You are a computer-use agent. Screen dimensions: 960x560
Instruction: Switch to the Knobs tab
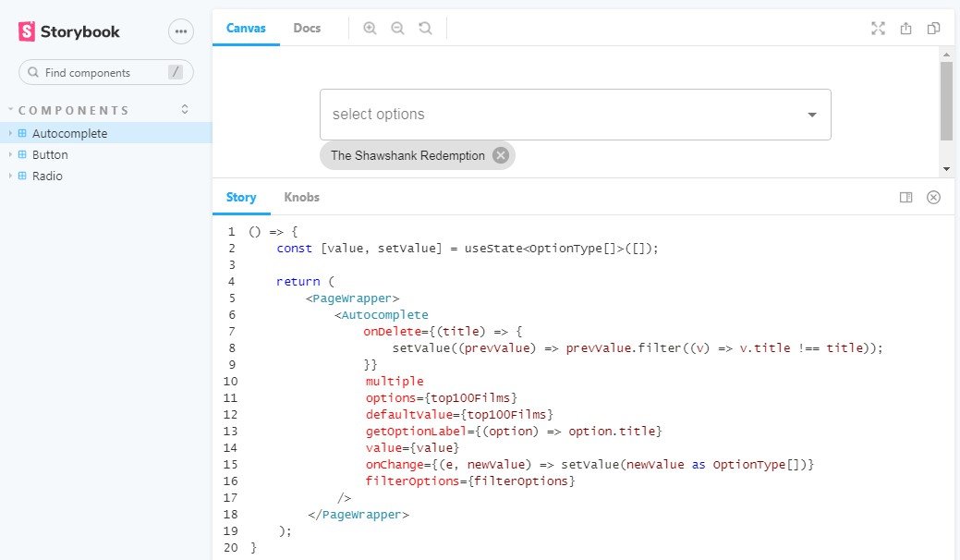click(301, 197)
